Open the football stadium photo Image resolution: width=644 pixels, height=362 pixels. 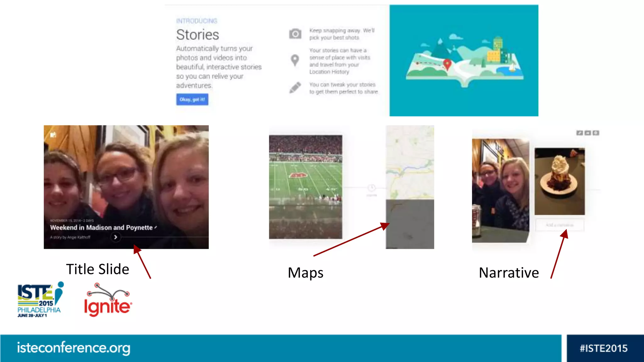[306, 187]
